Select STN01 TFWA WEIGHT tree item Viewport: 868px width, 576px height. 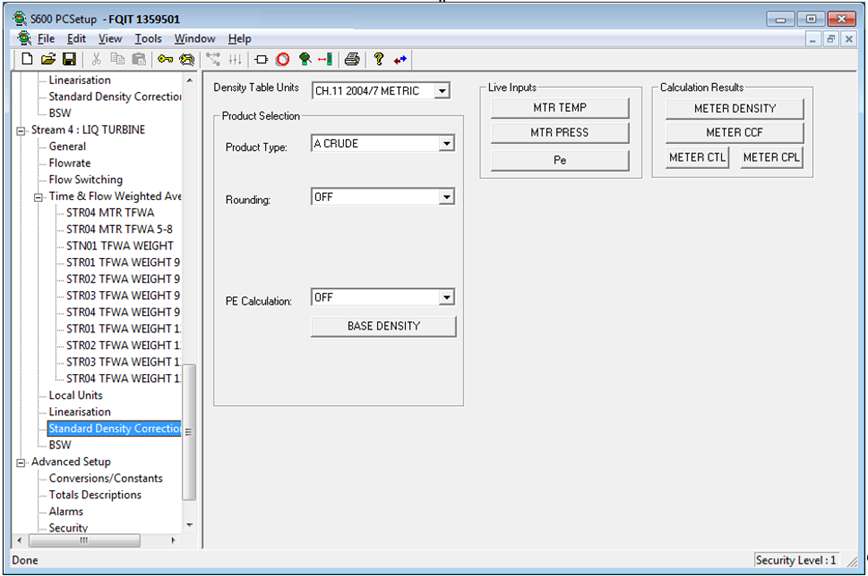click(120, 246)
